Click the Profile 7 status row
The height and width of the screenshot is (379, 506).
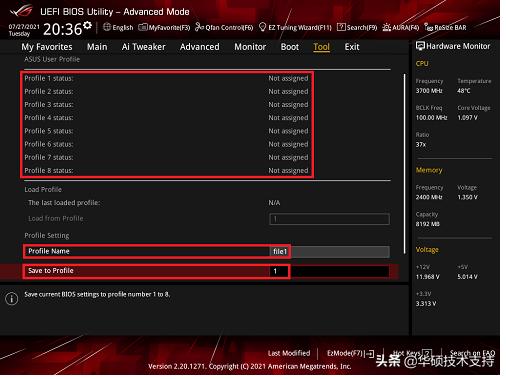tap(166, 157)
